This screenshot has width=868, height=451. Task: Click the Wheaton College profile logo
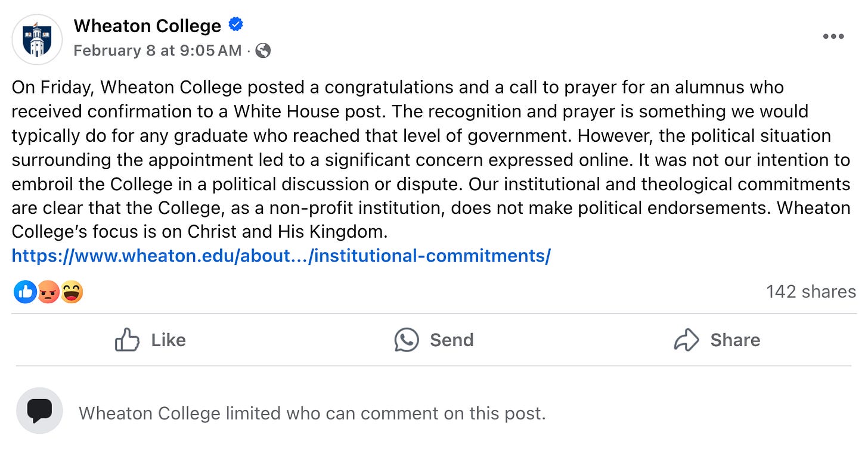[38, 39]
